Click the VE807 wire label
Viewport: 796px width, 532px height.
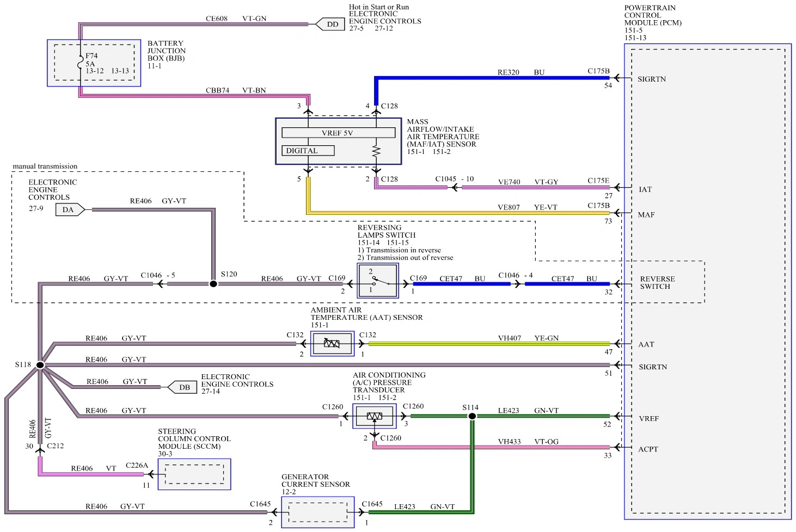pos(509,207)
